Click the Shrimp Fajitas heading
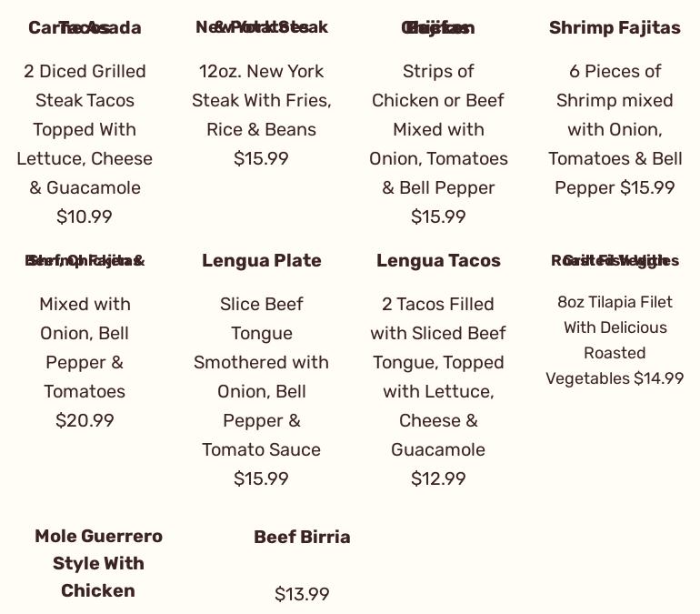This screenshot has height=614, width=700. tap(615, 28)
